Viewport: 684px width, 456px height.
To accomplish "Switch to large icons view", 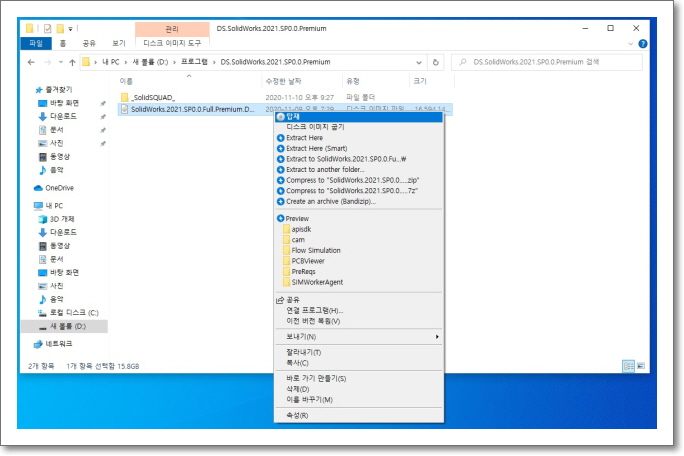I will point(640,366).
